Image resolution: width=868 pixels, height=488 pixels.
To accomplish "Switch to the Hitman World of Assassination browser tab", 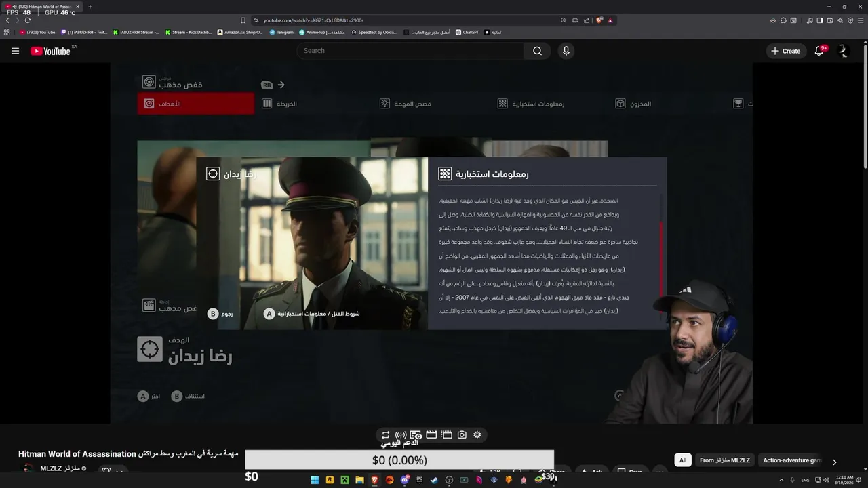I will pyautogui.click(x=42, y=7).
